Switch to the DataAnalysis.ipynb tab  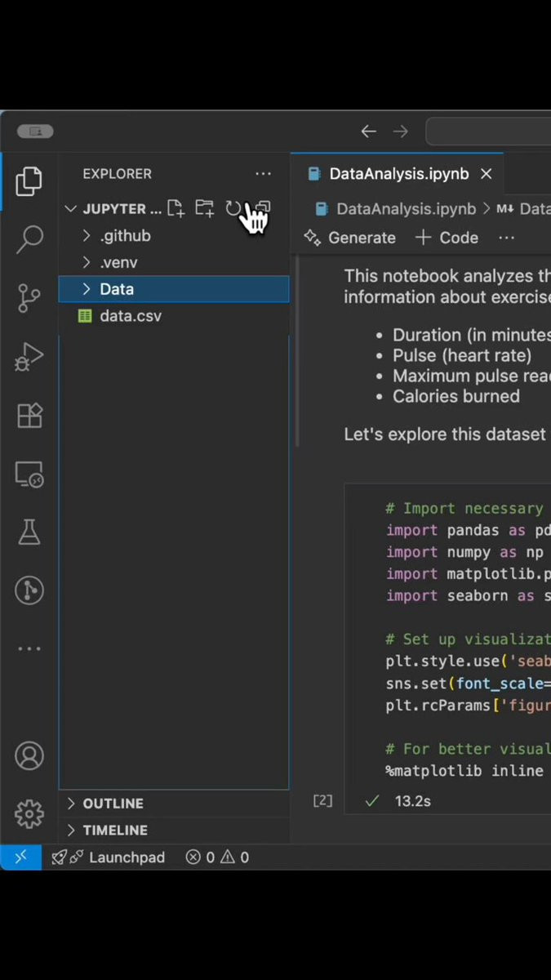pos(398,174)
